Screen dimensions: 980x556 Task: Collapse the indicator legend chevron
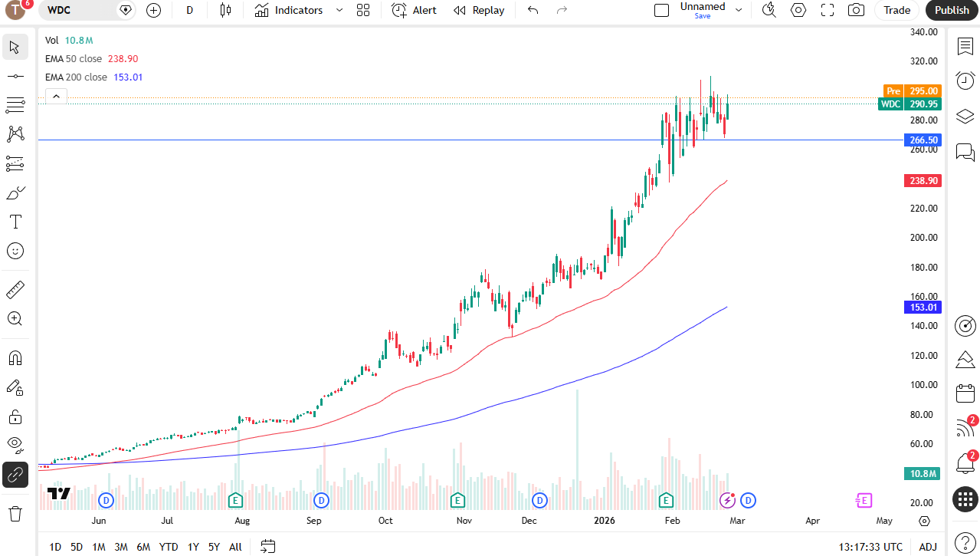click(56, 97)
